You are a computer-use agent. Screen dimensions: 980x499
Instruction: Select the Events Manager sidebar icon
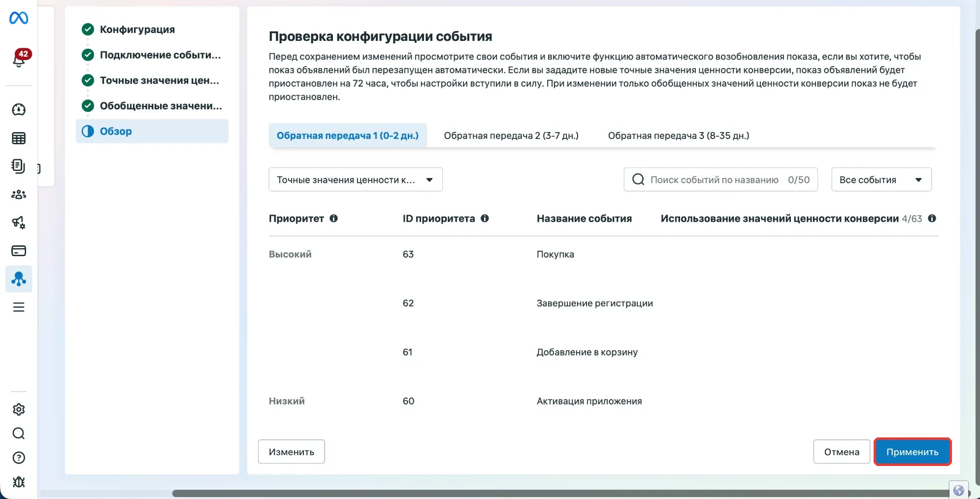[x=19, y=279]
